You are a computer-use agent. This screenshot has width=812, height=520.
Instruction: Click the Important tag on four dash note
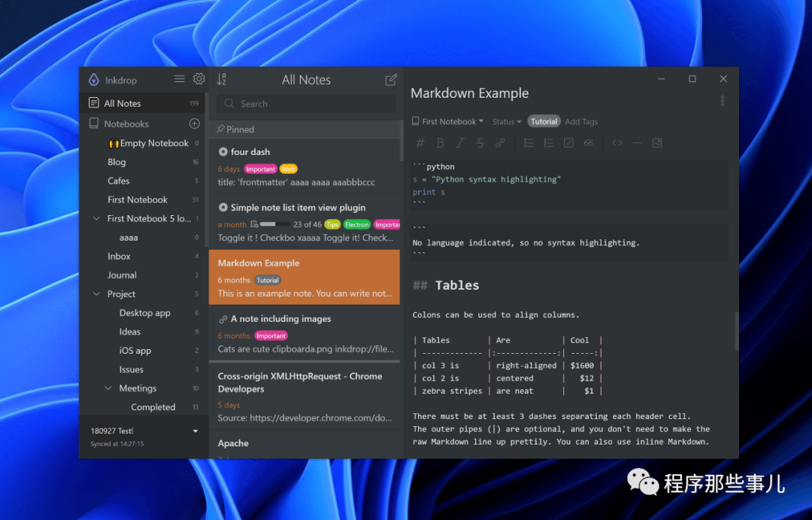[260, 169]
